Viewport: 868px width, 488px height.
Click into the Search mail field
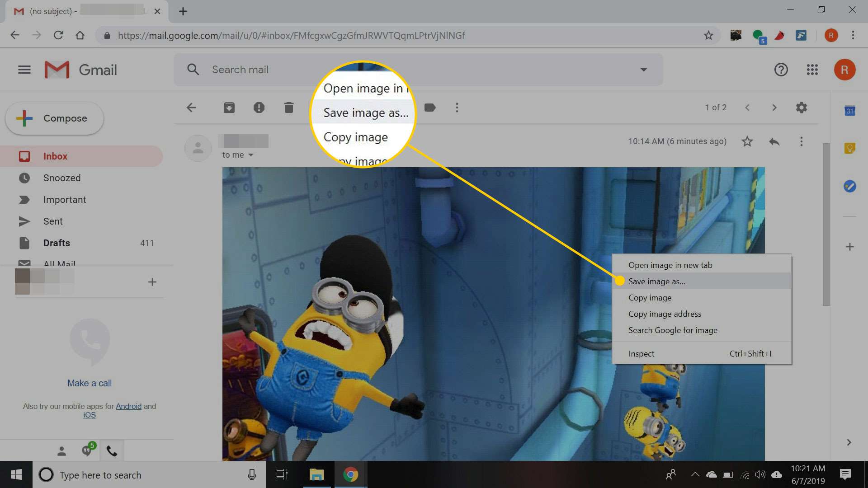(x=418, y=70)
